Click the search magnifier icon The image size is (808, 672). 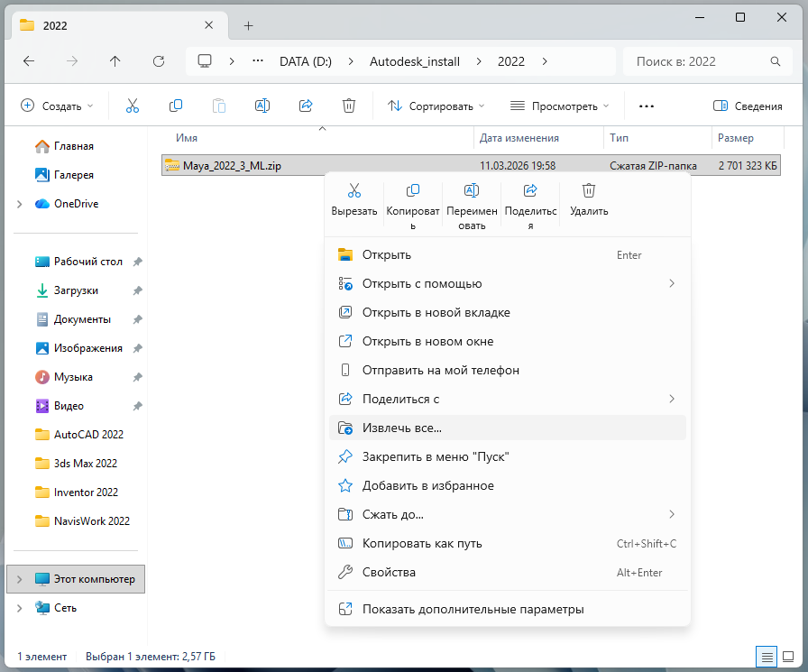775,61
